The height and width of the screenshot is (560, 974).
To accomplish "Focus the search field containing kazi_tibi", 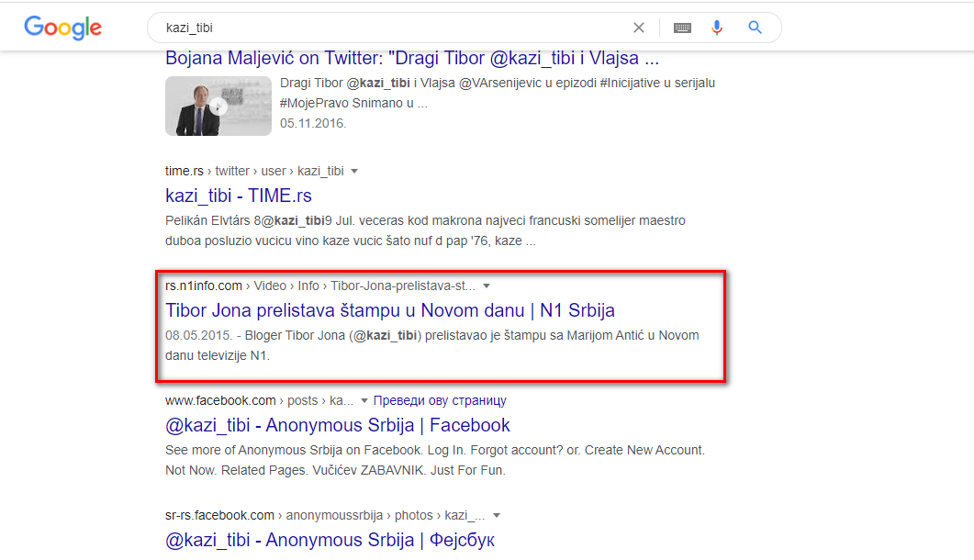I will [386, 28].
